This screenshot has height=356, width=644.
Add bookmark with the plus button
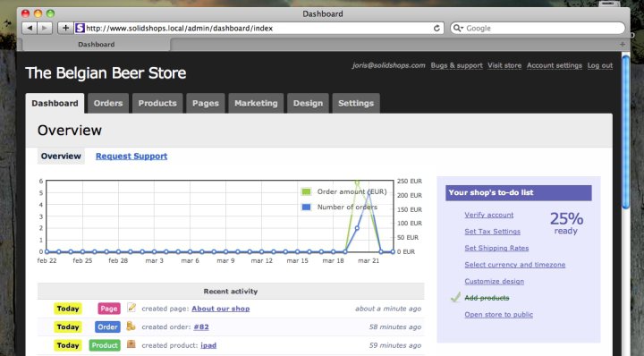(x=65, y=28)
